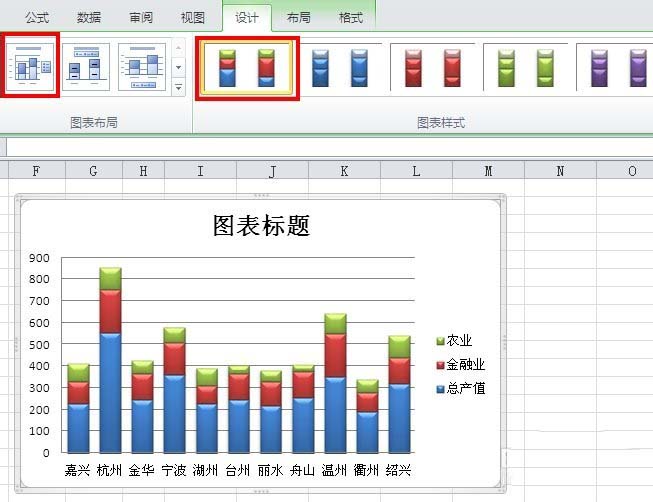The width and height of the screenshot is (653, 502).
Task: Click the 金华 axis label
Action: click(142, 470)
